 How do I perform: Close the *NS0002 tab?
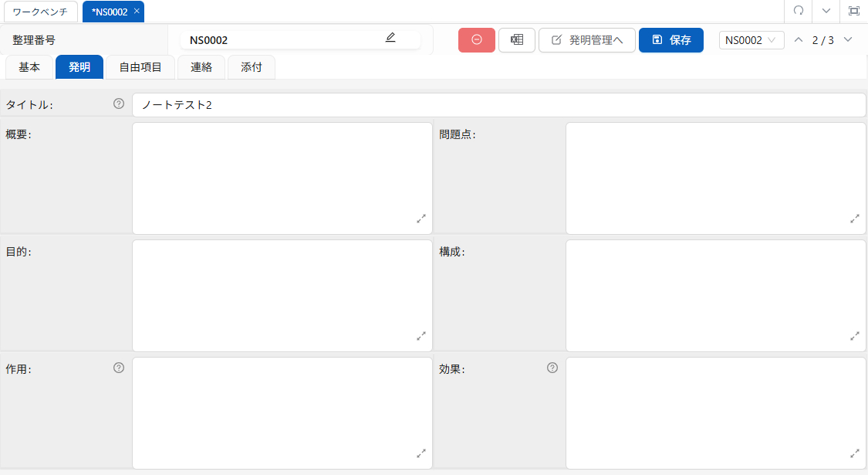click(137, 12)
